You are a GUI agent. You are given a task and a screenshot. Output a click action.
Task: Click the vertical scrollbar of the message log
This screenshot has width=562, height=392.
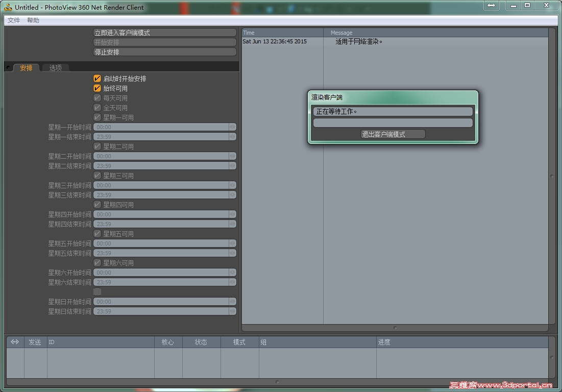pos(552,176)
